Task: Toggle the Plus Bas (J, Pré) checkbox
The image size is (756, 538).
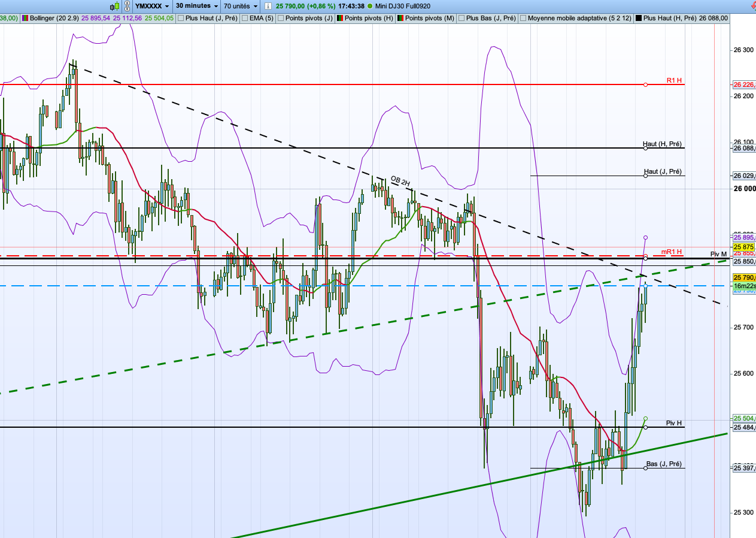Action: click(x=461, y=18)
